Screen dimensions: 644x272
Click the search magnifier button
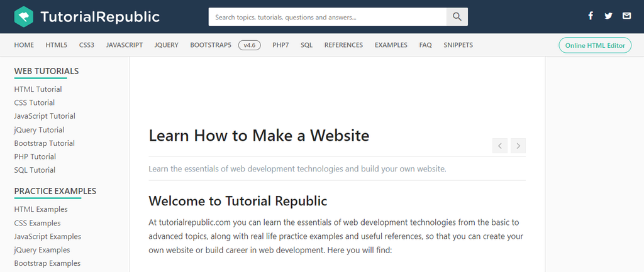[x=457, y=17]
